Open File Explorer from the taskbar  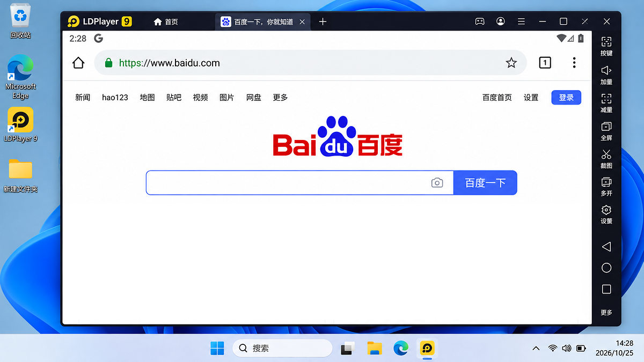point(374,348)
